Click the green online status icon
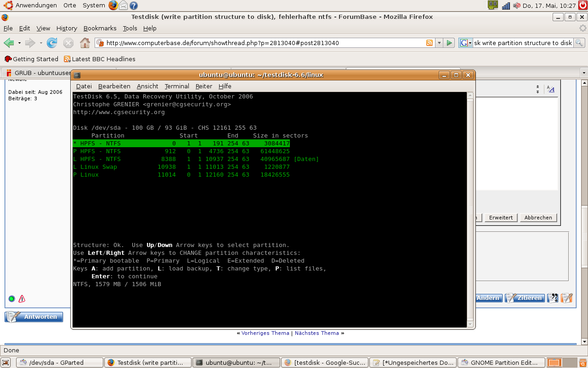Screen dimensions: 588x368 point(11,299)
